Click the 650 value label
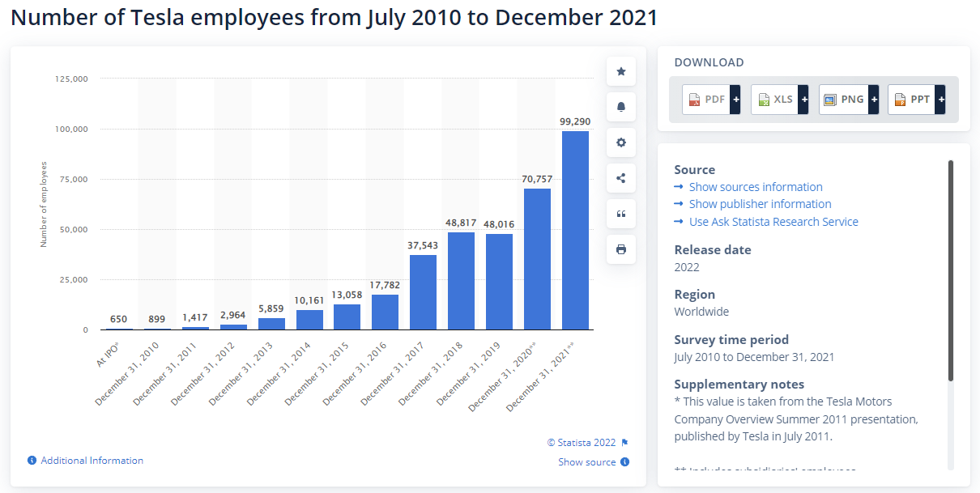The width and height of the screenshot is (980, 493). click(x=119, y=319)
